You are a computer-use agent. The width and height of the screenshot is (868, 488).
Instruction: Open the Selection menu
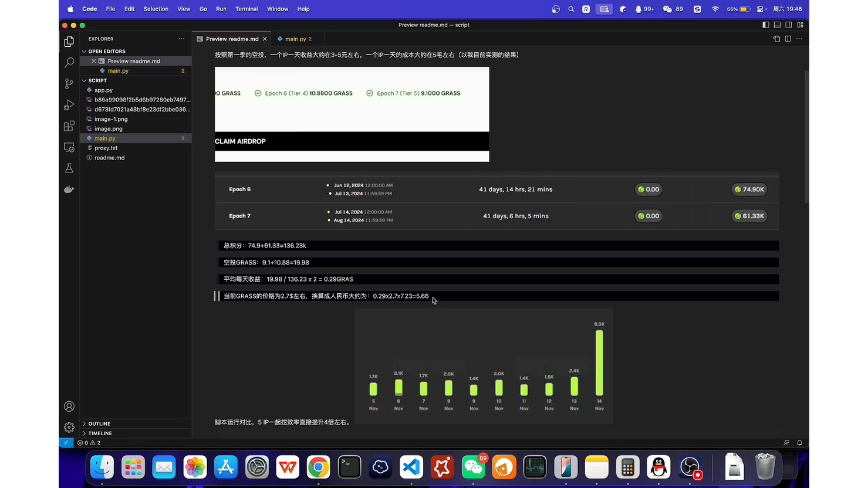(156, 9)
